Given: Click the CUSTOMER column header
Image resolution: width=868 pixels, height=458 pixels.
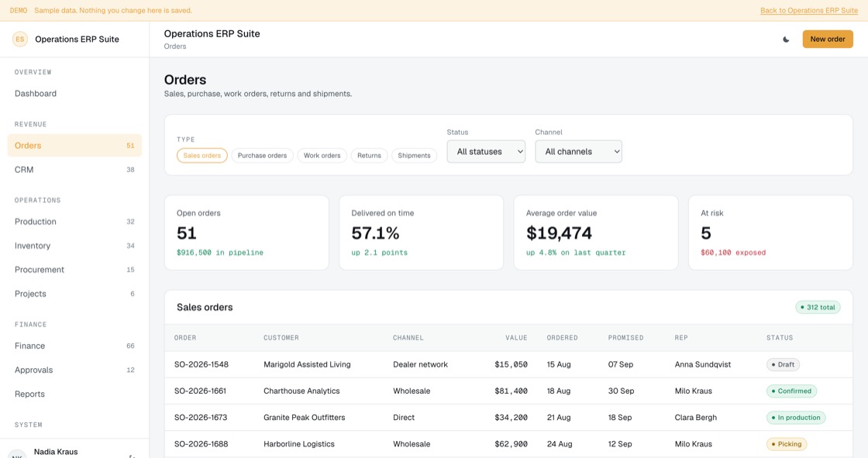Looking at the screenshot, I should pyautogui.click(x=281, y=338).
